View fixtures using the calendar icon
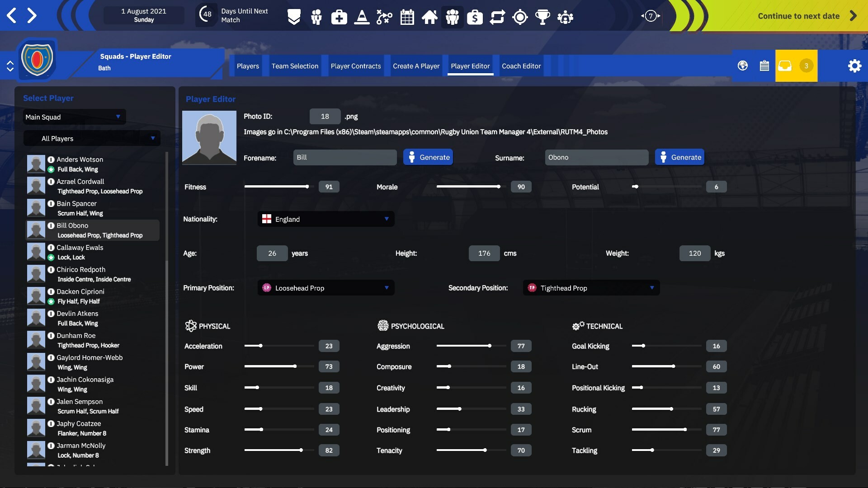The image size is (868, 488). (x=407, y=17)
